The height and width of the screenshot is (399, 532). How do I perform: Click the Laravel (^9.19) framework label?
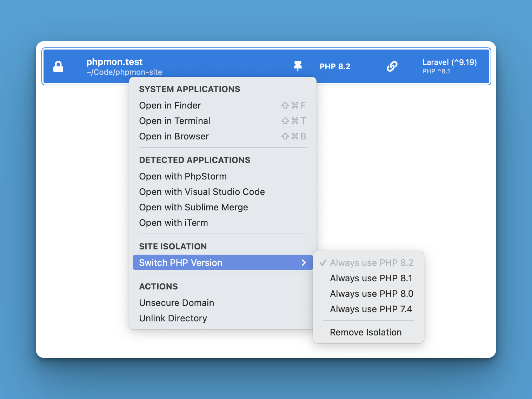coord(450,62)
